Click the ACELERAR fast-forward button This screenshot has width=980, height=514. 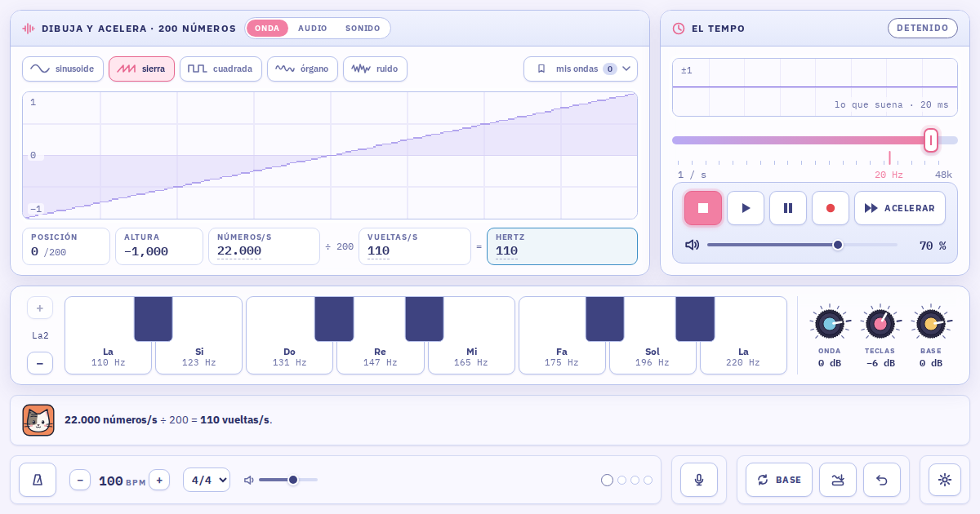coord(900,208)
